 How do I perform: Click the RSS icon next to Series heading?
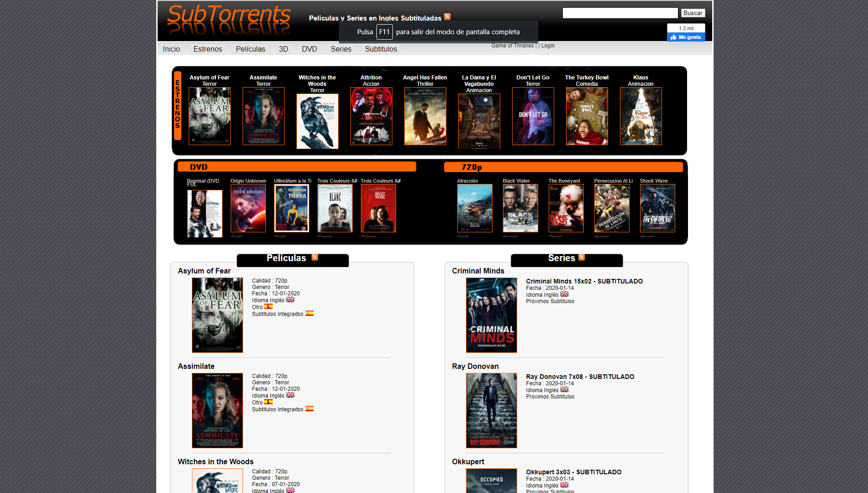[x=582, y=257]
